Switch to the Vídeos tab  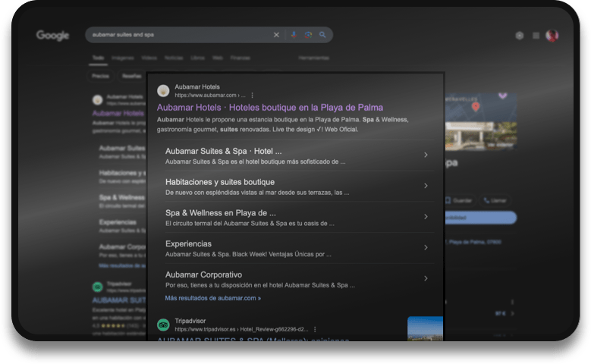[x=149, y=58]
